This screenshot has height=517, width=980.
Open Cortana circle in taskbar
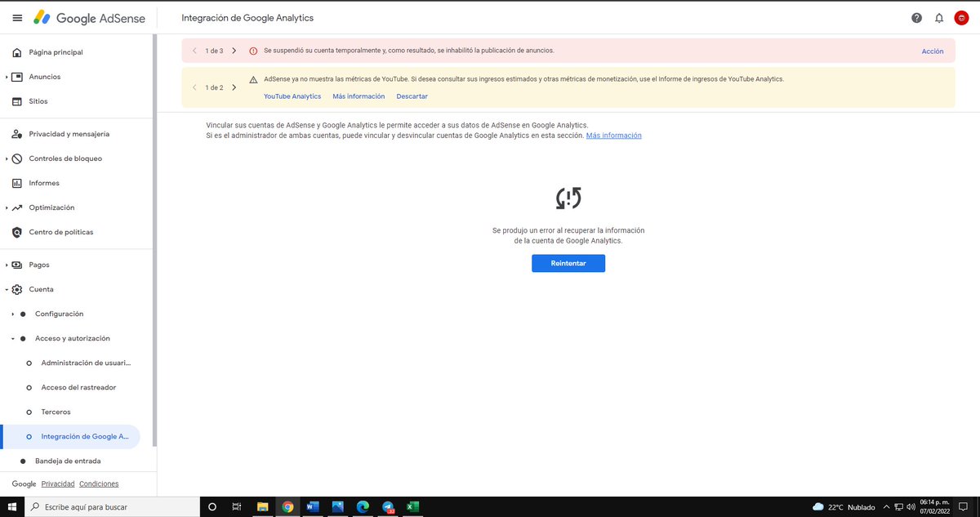click(212, 506)
